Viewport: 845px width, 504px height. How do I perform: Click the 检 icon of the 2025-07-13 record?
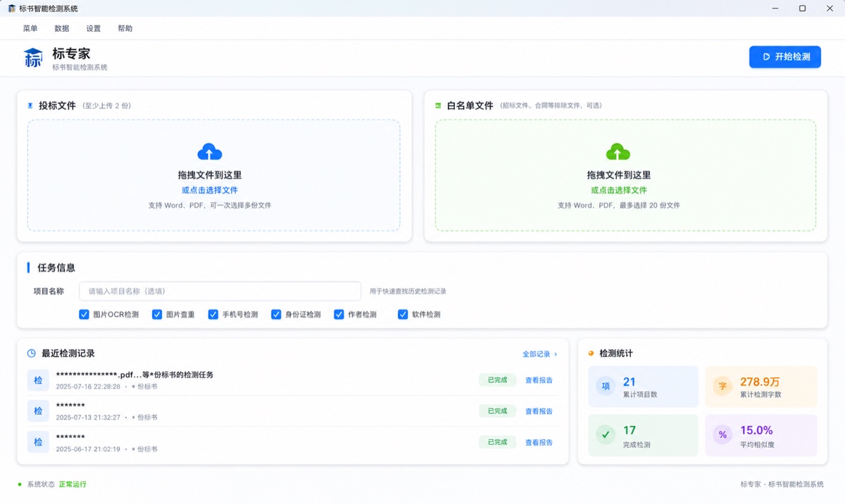pyautogui.click(x=38, y=411)
